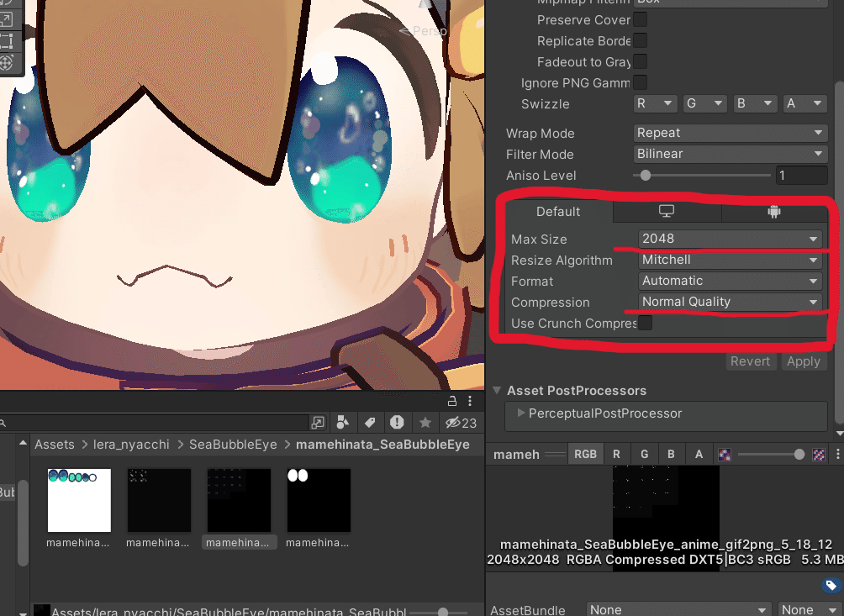This screenshot has width=844, height=616.
Task: Click Aniso Level value field
Action: pos(801,176)
